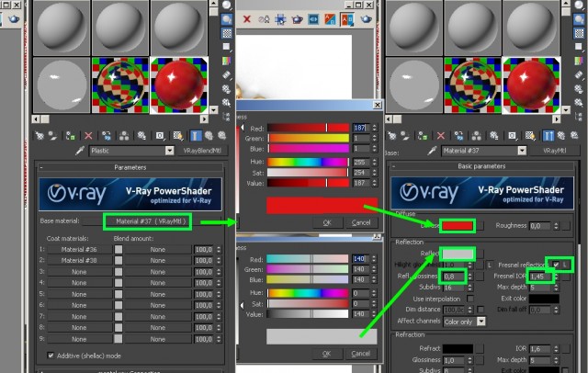
Task: Click Go to Parent icon in Plastic editor
Action: (x=209, y=136)
